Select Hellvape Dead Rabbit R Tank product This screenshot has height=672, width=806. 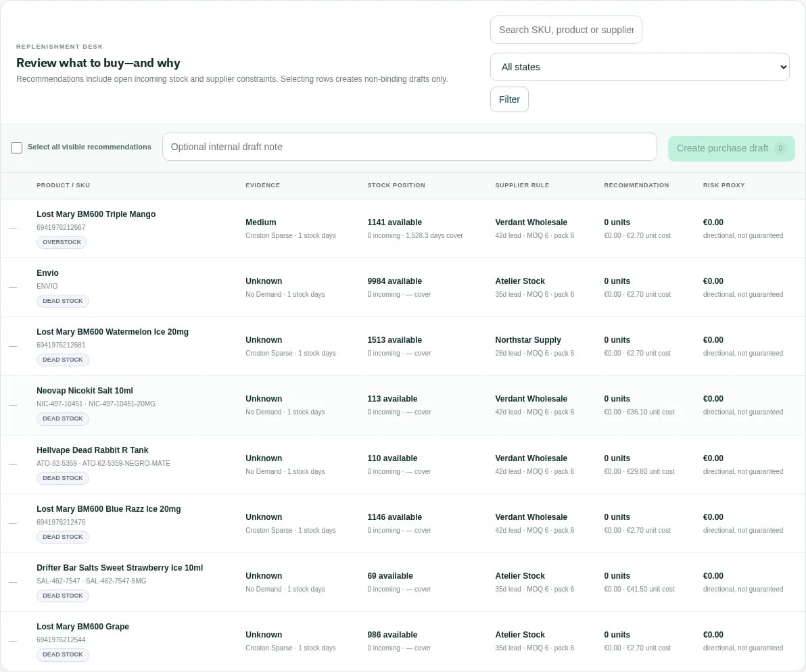pyautogui.click(x=93, y=450)
